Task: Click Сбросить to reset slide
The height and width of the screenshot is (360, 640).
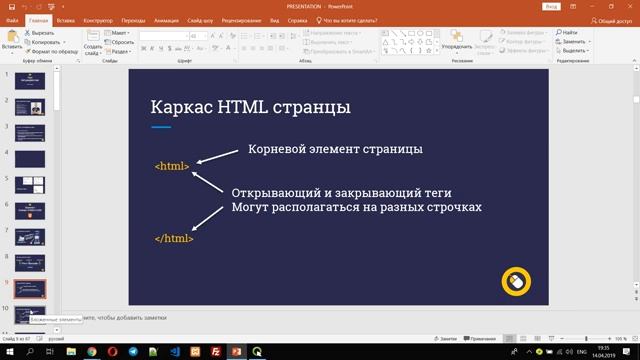Action: tap(119, 42)
